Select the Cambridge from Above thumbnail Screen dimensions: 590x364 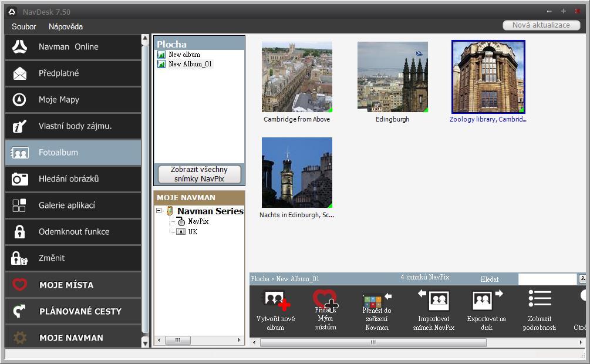[x=297, y=77]
